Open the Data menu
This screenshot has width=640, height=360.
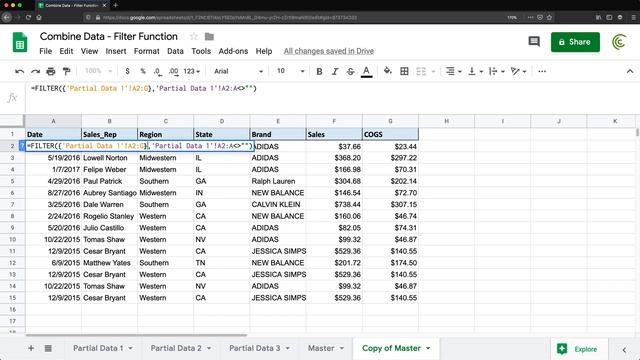[x=175, y=51]
